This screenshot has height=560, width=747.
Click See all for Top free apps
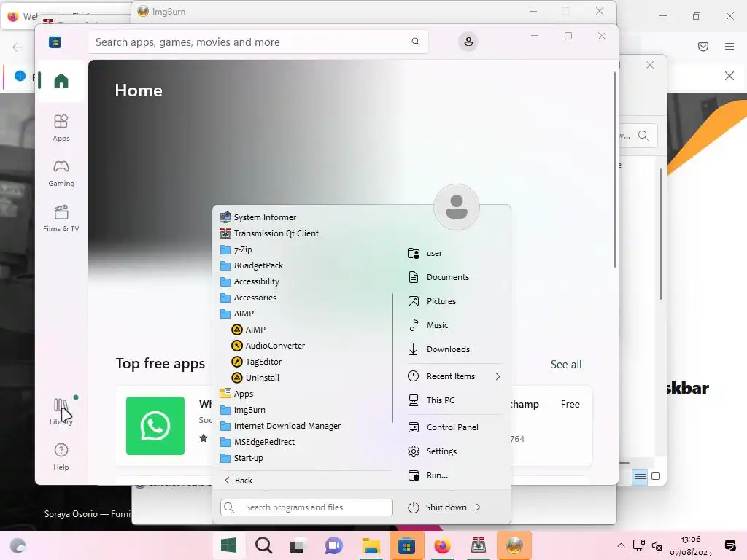pos(566,365)
